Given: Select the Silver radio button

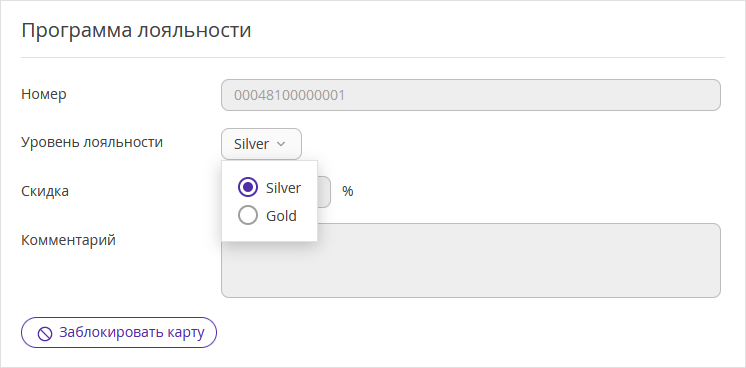Looking at the screenshot, I should 248,188.
